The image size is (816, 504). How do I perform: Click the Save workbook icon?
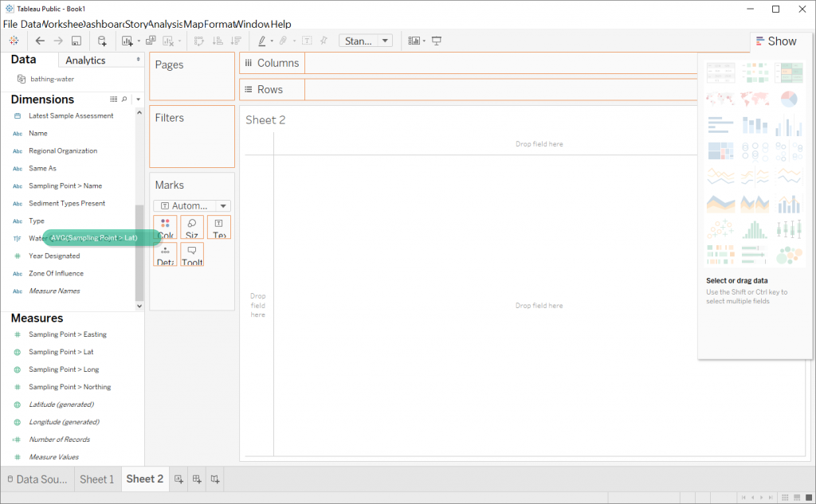click(76, 41)
